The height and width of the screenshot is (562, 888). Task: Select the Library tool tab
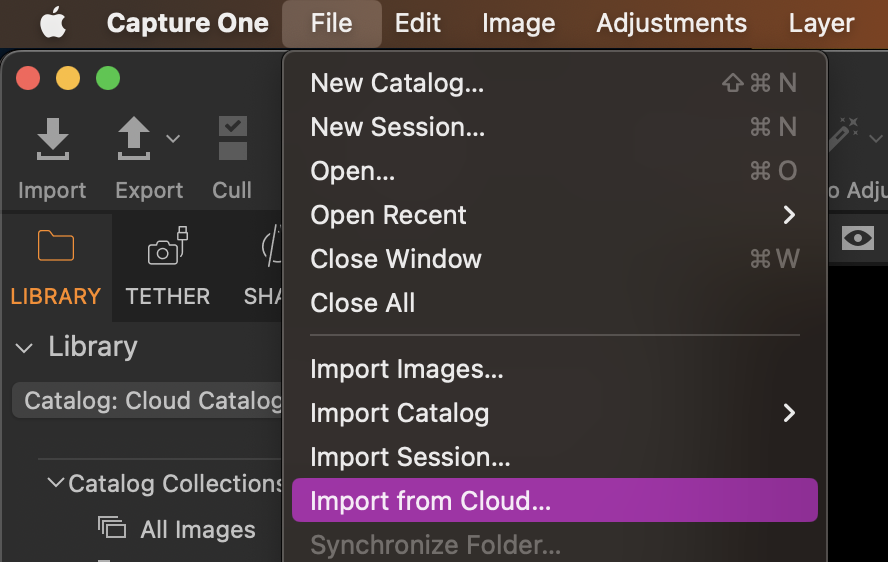(x=56, y=267)
